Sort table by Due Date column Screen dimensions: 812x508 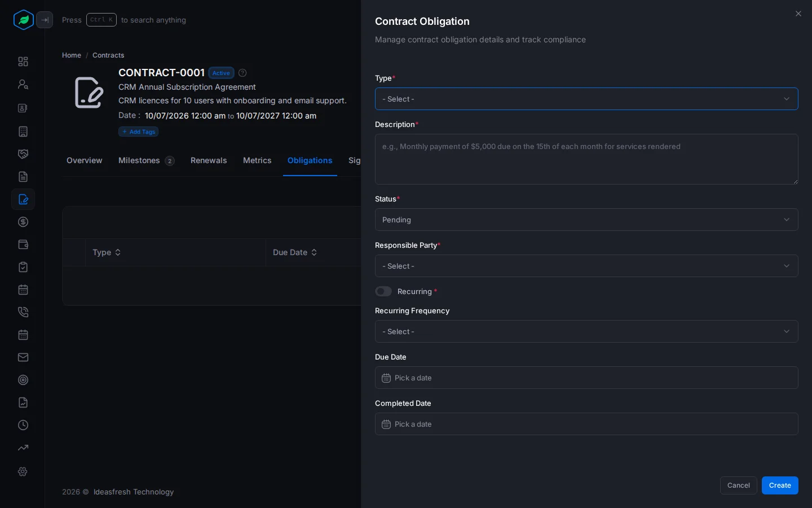click(295, 252)
